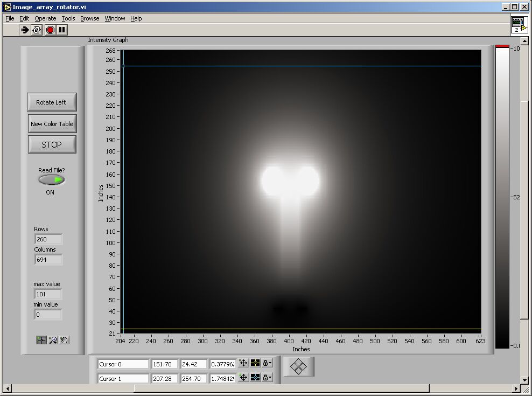Click the Run arrow in the toolbar
Viewport: 532px width, 396px height.
click(25, 30)
